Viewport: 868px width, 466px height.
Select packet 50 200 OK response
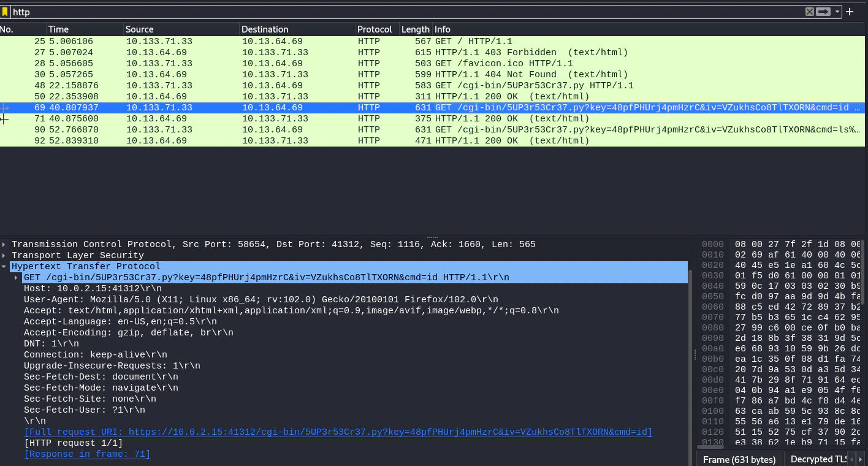[432, 97]
